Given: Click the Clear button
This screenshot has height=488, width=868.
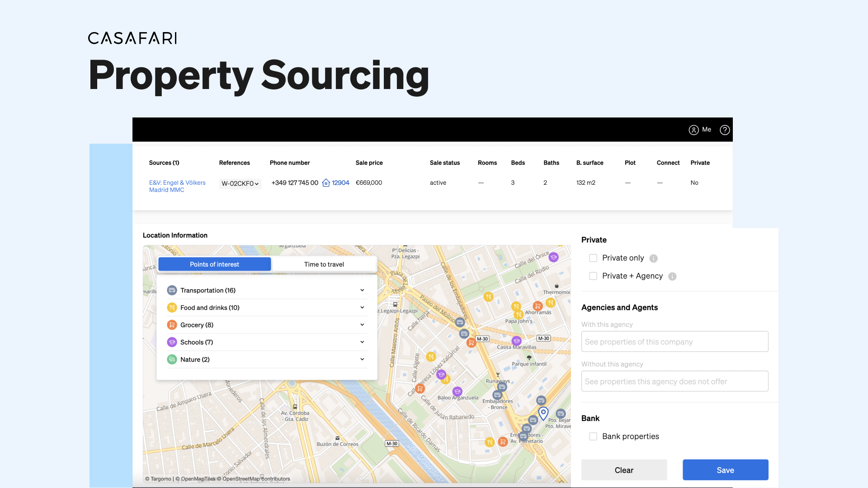Looking at the screenshot, I should point(624,470).
